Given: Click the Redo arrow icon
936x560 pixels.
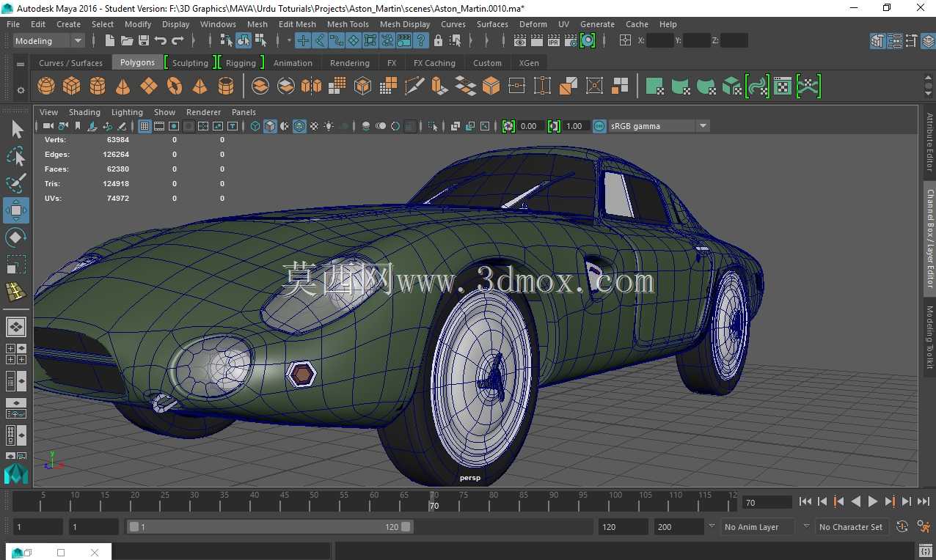Looking at the screenshot, I should [177, 40].
